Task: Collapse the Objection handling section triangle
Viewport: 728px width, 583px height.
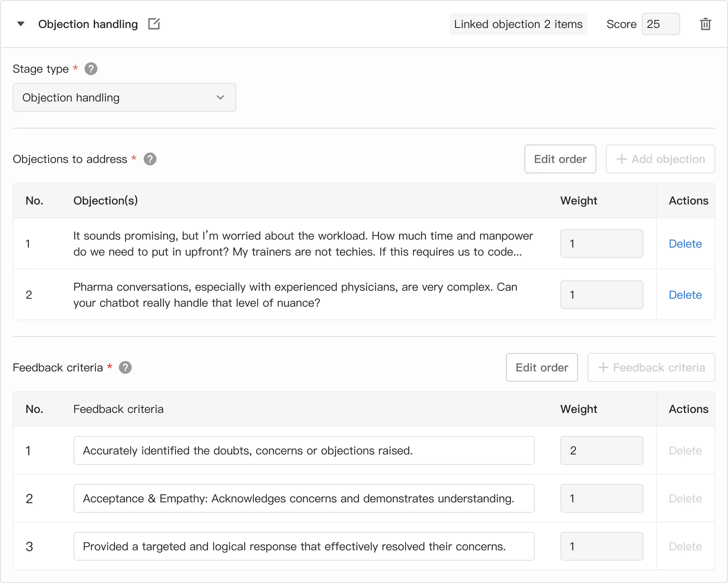Action: (x=21, y=24)
